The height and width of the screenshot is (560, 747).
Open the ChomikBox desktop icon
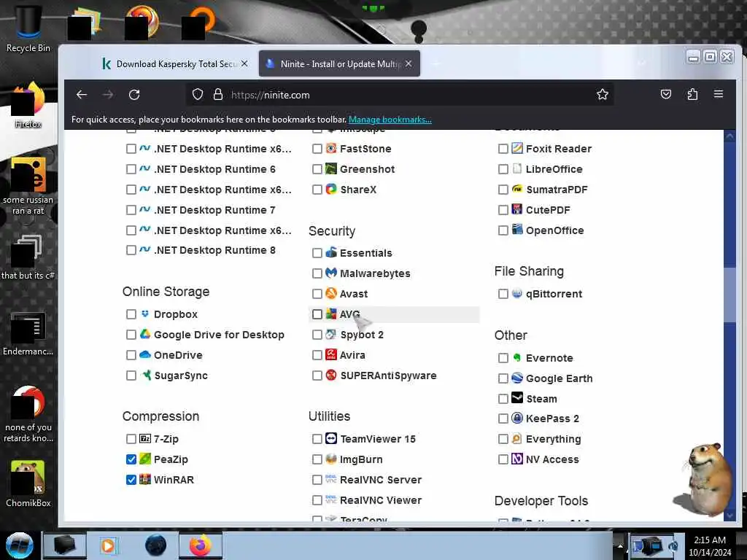pyautogui.click(x=28, y=483)
